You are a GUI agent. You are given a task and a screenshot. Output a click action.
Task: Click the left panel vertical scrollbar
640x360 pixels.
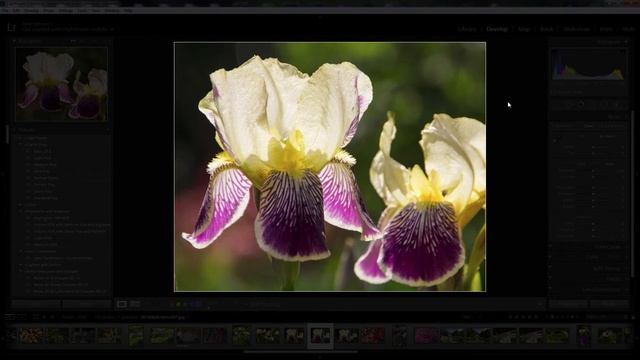tap(8, 135)
